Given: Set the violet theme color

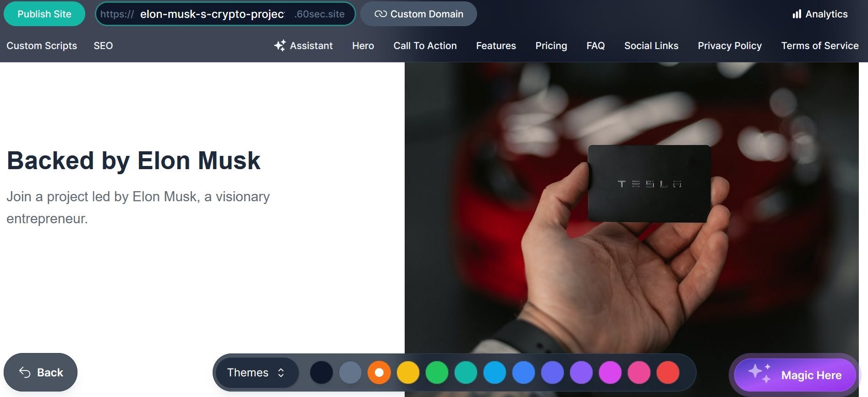Looking at the screenshot, I should 581,372.
